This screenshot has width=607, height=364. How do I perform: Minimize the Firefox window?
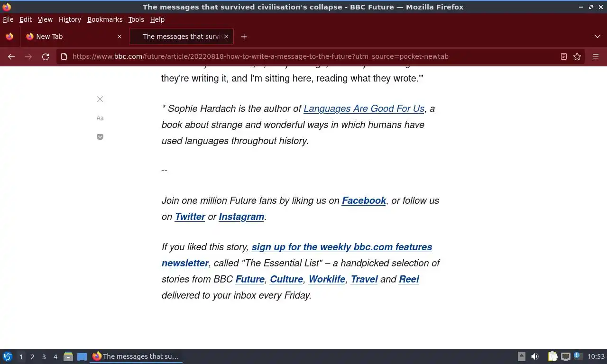coord(581,7)
